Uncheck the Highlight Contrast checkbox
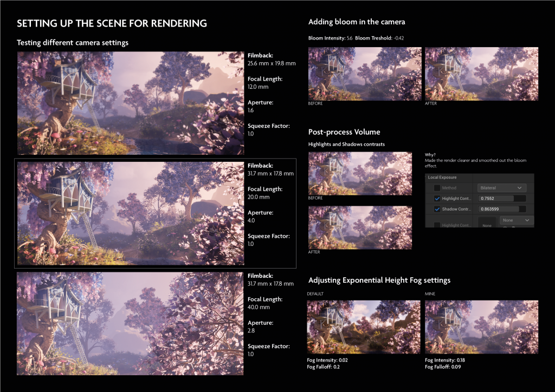This screenshot has width=555, height=392. point(437,199)
